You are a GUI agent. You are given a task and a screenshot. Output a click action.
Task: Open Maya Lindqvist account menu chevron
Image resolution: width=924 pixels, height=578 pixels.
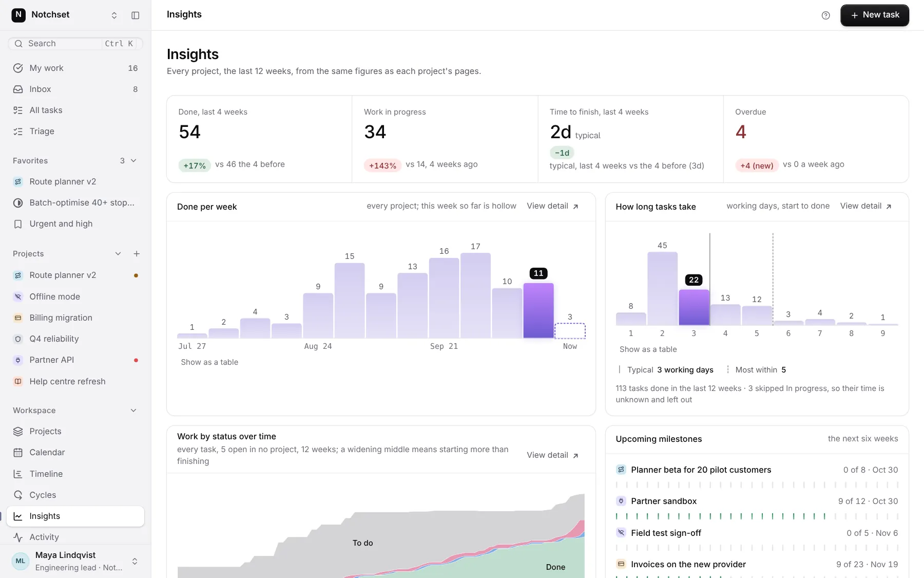click(135, 561)
